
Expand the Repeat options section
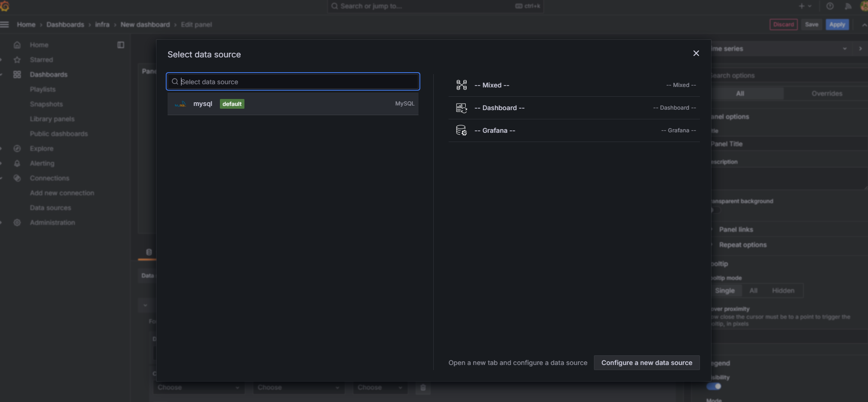coord(743,245)
